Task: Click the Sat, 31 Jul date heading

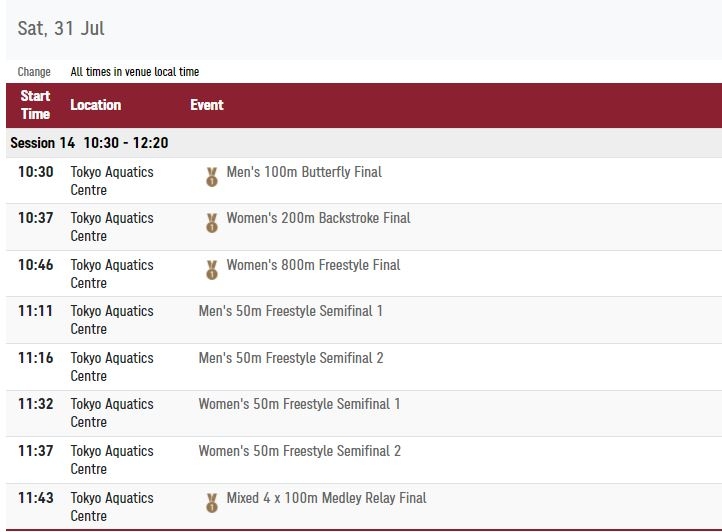Action: point(61,29)
